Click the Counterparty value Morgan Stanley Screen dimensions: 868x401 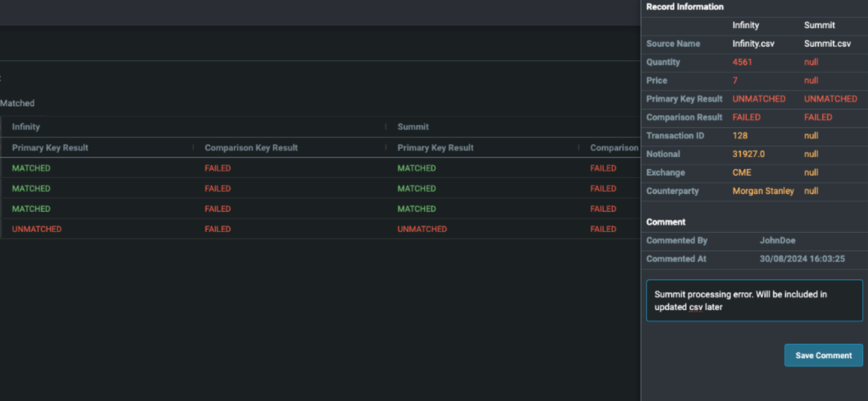point(763,191)
